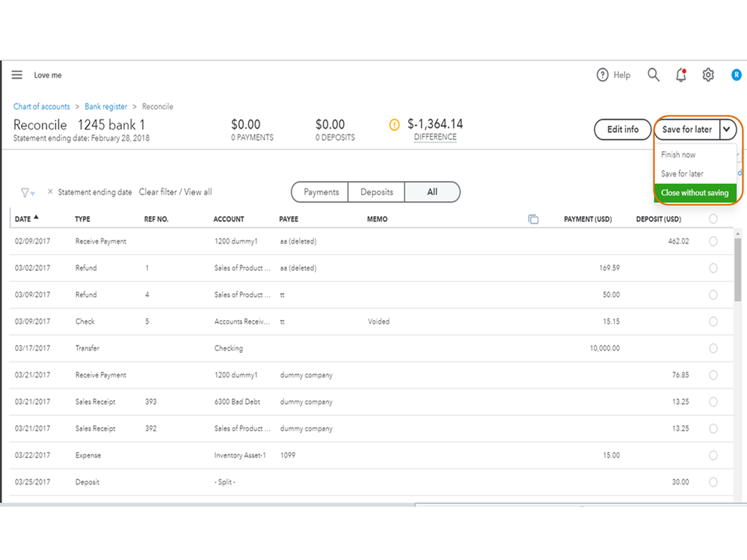Click the payee '1099' cell

(288, 455)
